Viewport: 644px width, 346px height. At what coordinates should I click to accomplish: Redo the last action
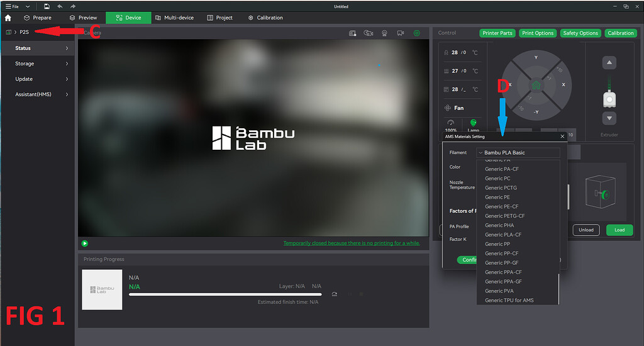(73, 6)
